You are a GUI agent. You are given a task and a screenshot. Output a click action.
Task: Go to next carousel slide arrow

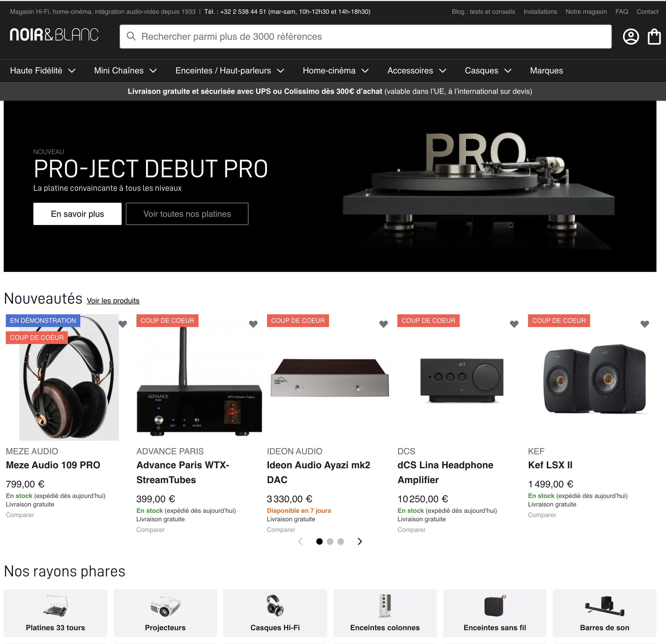(x=360, y=541)
